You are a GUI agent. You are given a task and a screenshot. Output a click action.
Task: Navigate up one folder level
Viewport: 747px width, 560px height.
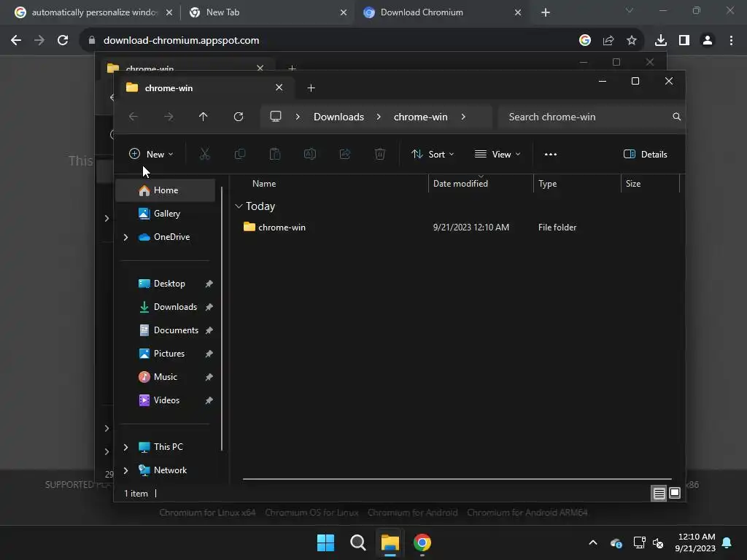[x=204, y=117]
